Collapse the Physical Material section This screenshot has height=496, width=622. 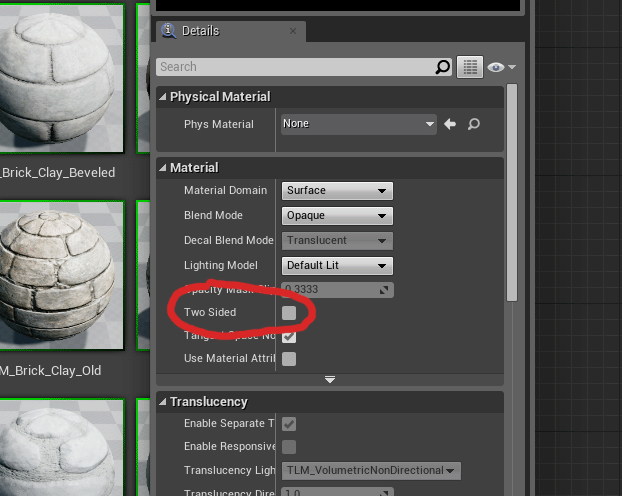click(x=163, y=96)
